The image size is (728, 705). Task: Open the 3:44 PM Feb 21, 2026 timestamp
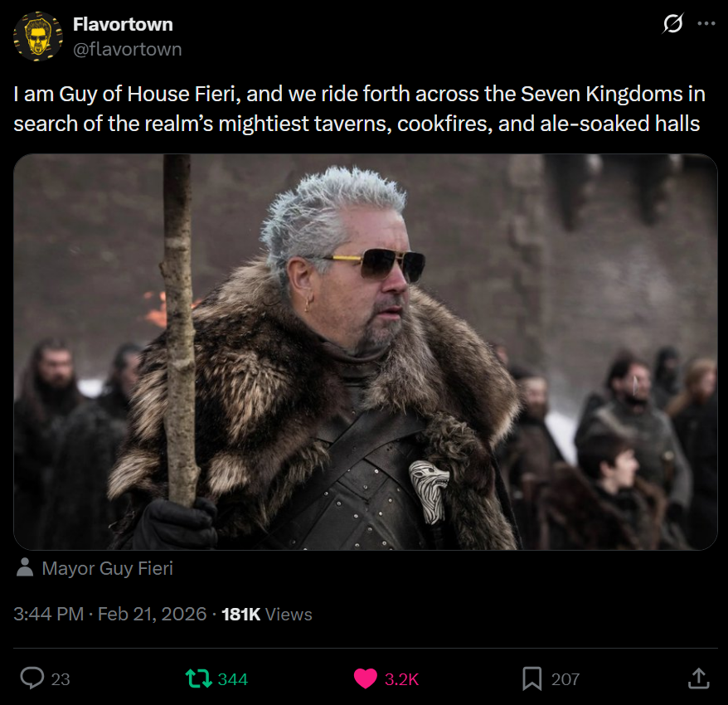[x=110, y=614]
